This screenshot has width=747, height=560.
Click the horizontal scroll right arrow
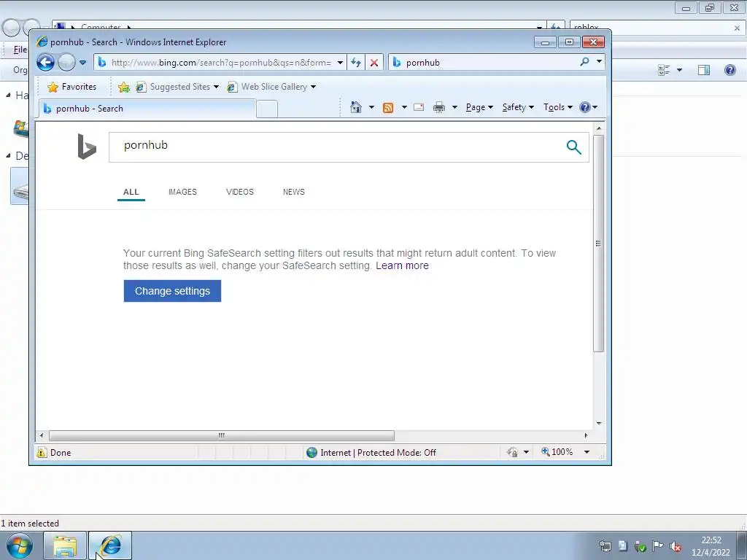coord(586,435)
